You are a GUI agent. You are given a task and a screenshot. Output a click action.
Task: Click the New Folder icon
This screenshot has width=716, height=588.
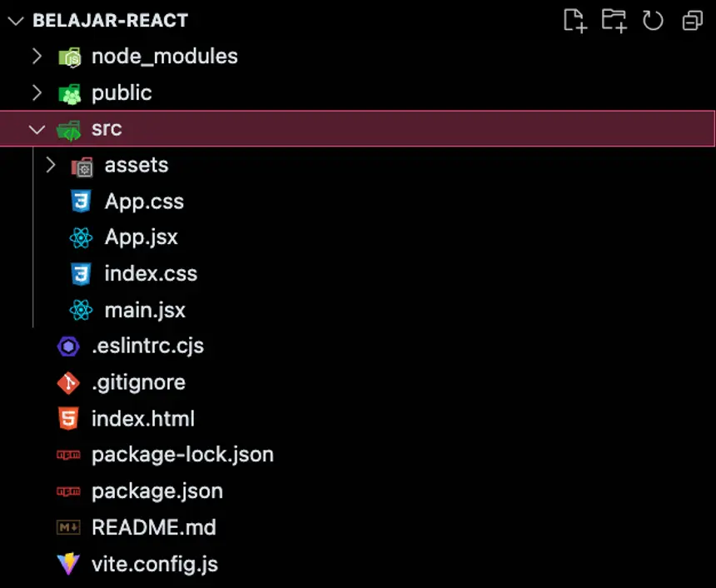[x=614, y=21]
